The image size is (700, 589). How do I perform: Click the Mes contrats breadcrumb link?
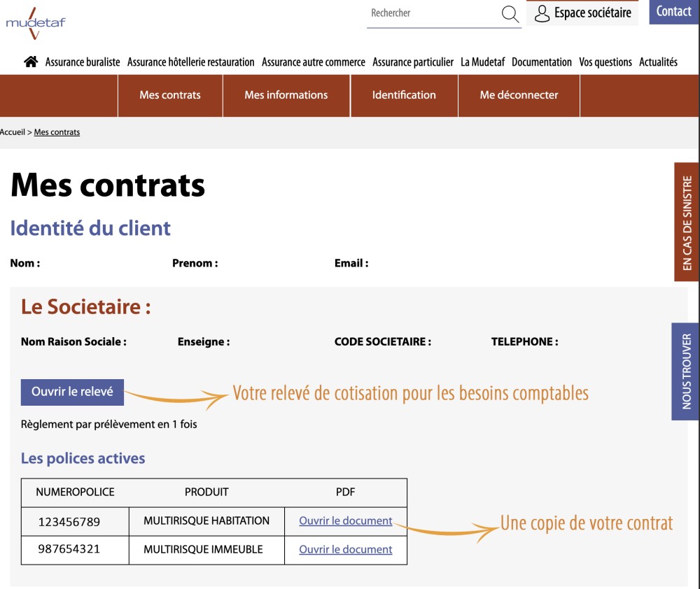(57, 132)
